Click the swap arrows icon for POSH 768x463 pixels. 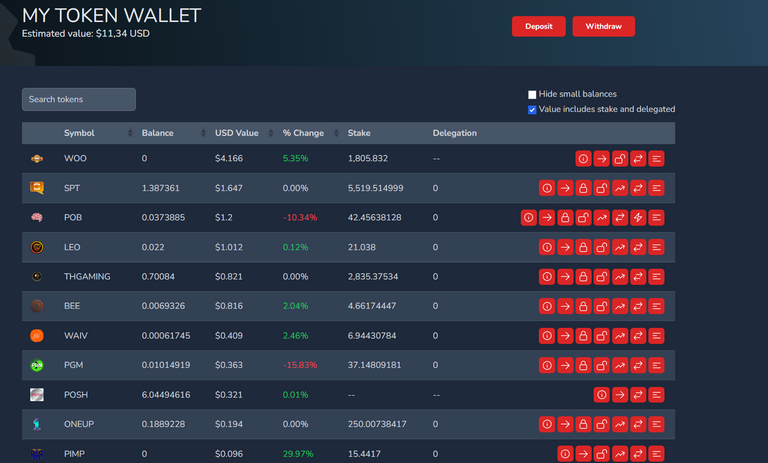click(638, 395)
